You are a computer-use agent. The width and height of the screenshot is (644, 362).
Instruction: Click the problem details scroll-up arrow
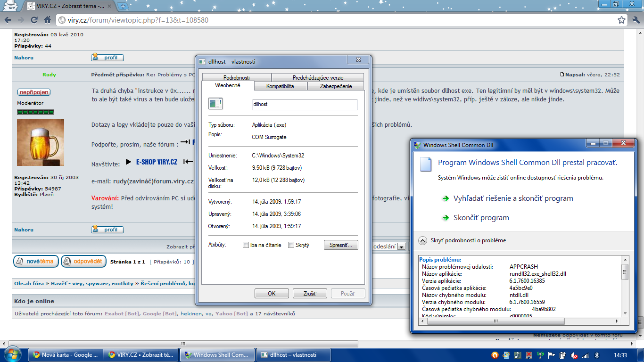pyautogui.click(x=625, y=259)
